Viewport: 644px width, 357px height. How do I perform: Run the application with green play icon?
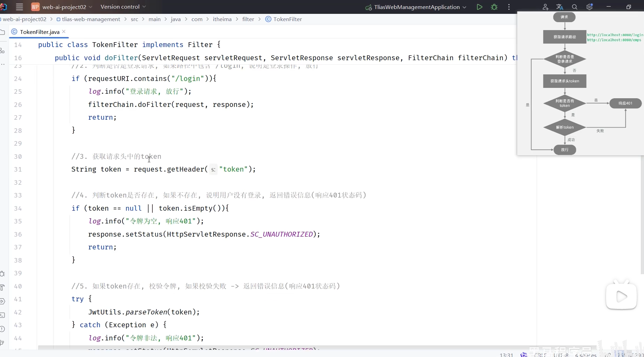pos(480,7)
